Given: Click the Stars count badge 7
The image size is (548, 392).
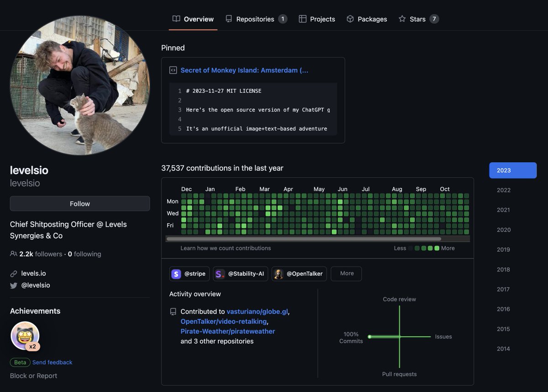Looking at the screenshot, I should [434, 19].
